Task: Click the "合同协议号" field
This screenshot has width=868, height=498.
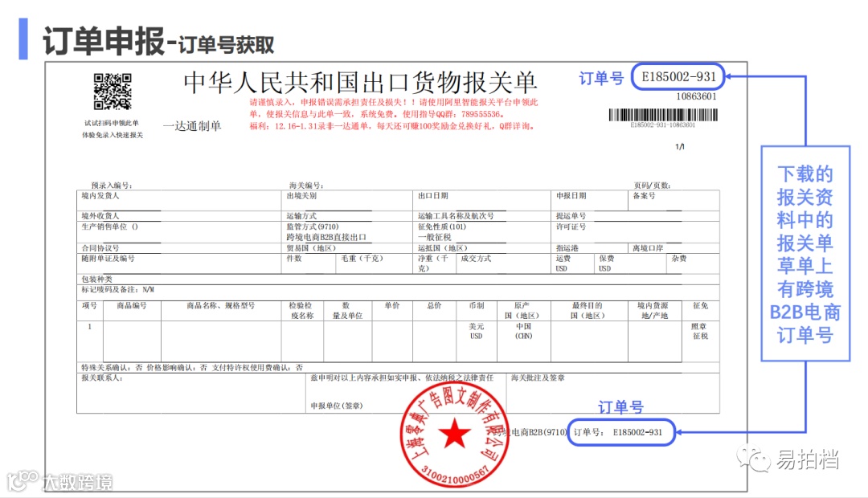Action: point(178,248)
